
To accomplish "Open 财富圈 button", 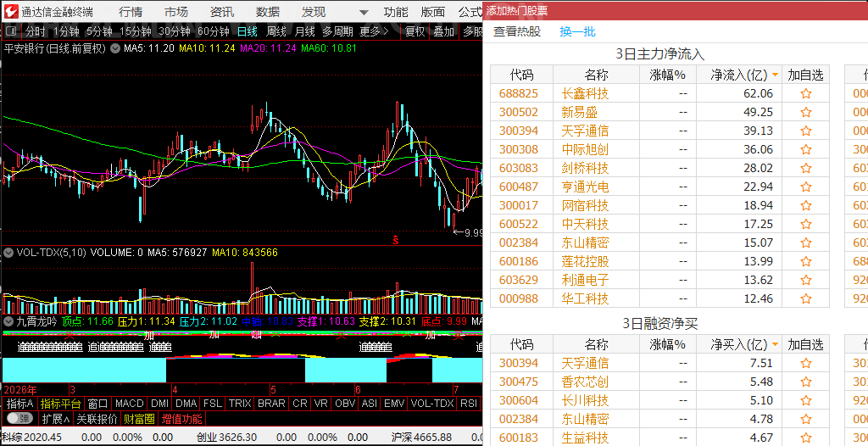I will tap(139, 419).
